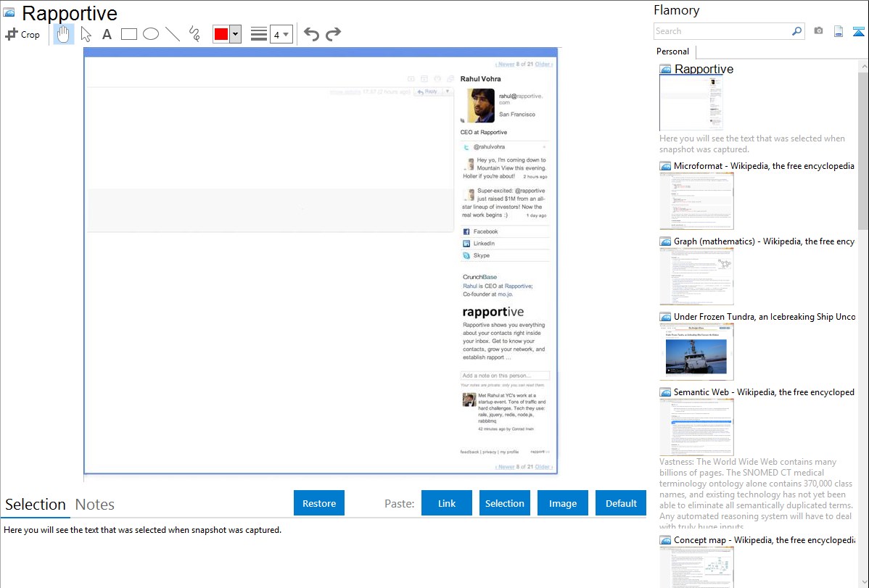This screenshot has height=588, width=869.
Task: Open the Semantic Web snapshot thumbnail
Action: coord(696,427)
